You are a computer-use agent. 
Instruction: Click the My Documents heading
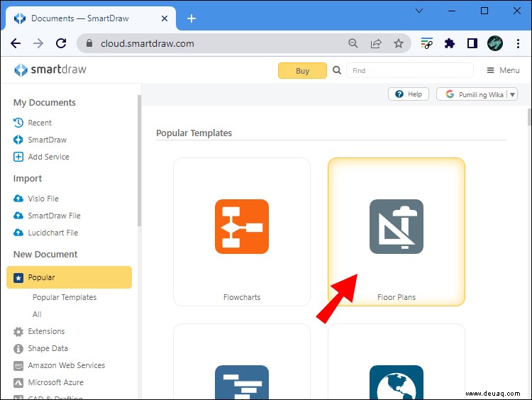45,102
